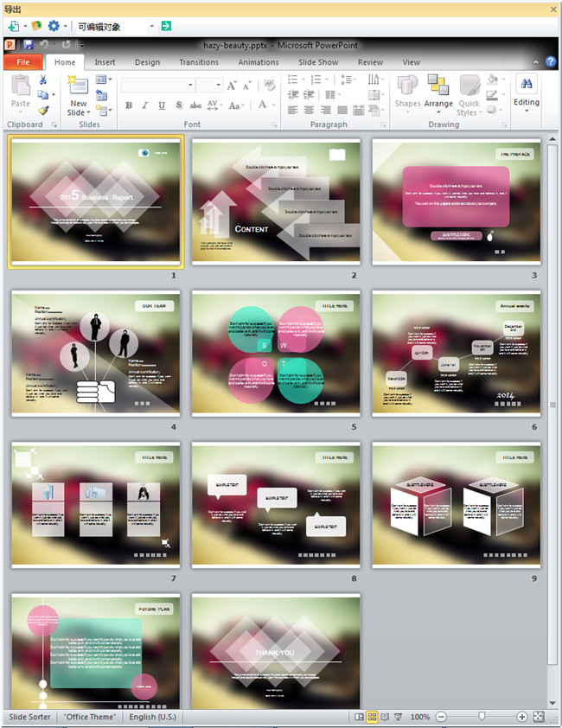Click the vertical scrollbar down arrow
562x728 pixels.
tap(552, 703)
